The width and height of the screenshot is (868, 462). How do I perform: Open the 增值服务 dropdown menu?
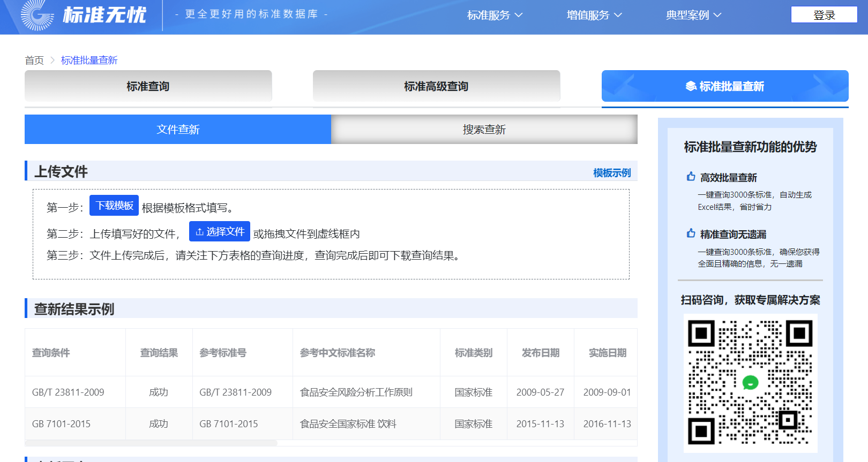point(594,15)
